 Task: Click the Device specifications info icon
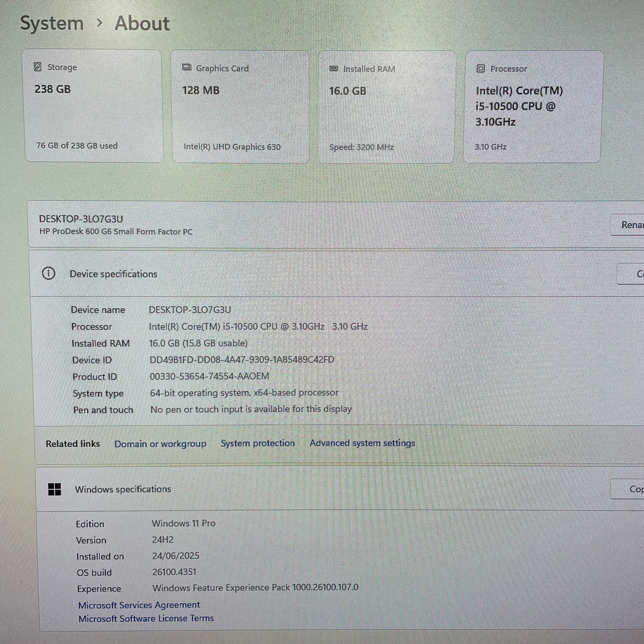coord(49,273)
